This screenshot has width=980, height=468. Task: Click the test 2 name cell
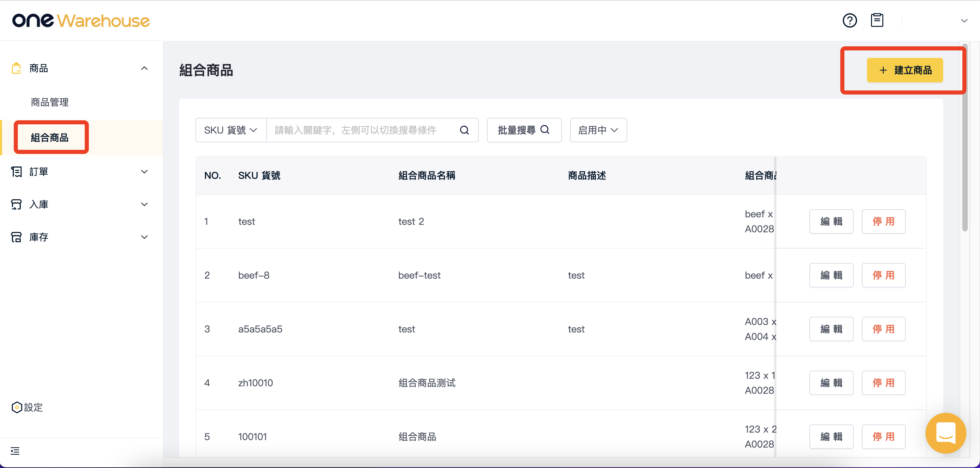click(411, 221)
